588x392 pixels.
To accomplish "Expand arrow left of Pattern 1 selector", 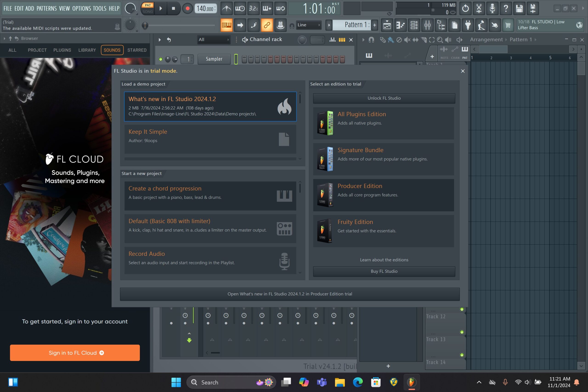I will point(329,25).
